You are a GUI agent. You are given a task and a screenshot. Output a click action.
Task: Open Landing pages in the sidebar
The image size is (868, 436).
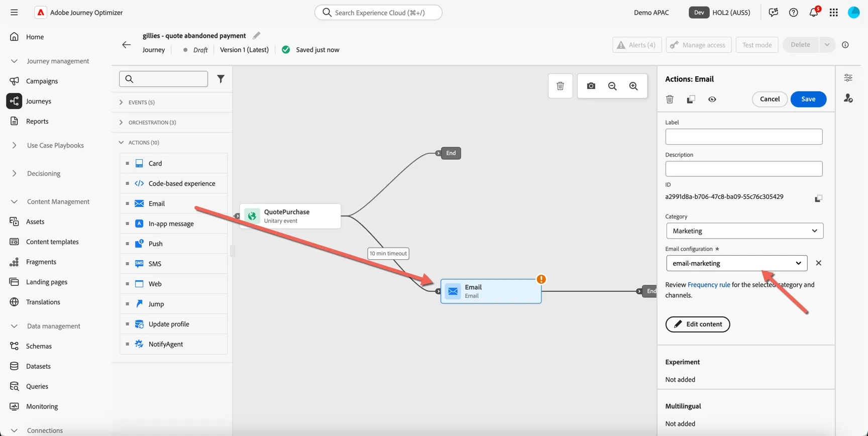(x=47, y=282)
